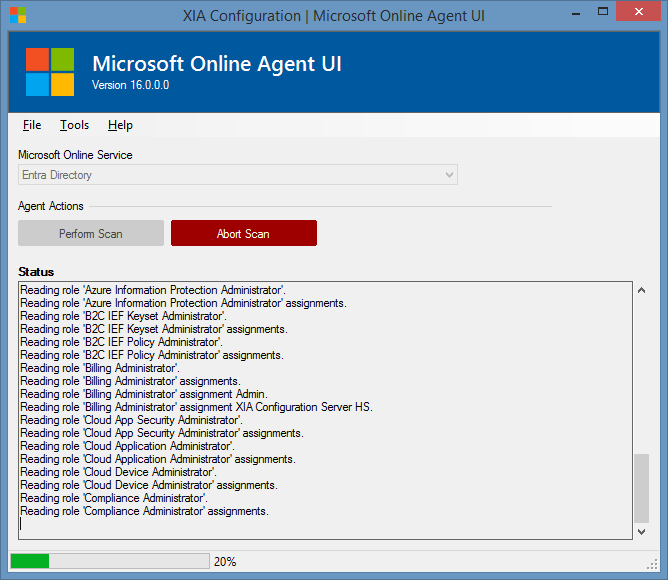Click line assignment XIA Configuration Server HS
668x580 pixels.
pyautogui.click(x=196, y=407)
